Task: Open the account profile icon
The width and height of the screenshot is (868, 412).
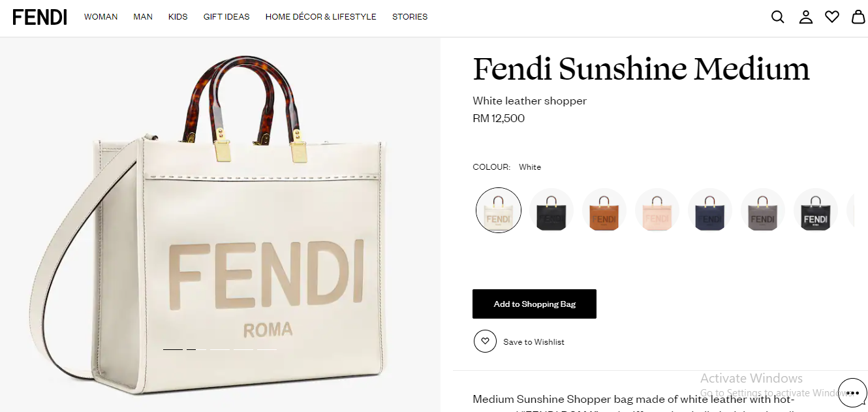Action: point(806,17)
